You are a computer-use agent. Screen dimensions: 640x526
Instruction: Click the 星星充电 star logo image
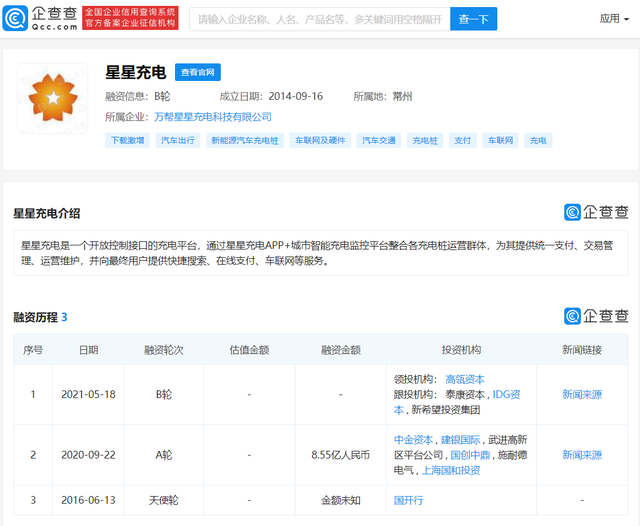47,97
